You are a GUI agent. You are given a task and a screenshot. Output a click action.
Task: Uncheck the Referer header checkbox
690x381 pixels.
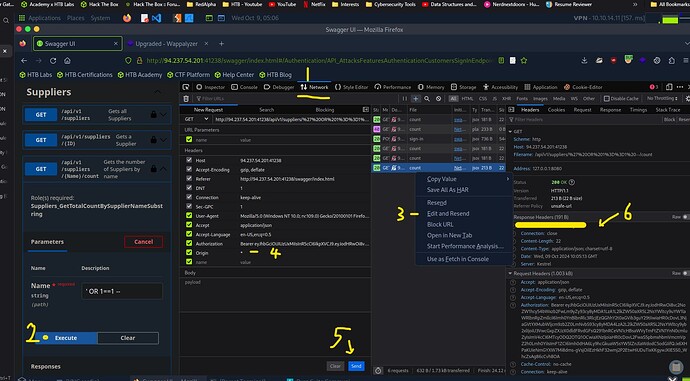pyautogui.click(x=189, y=179)
